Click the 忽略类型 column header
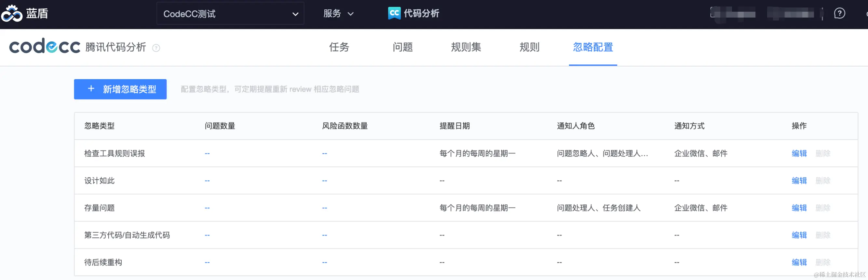The width and height of the screenshot is (868, 280). pyautogui.click(x=100, y=126)
